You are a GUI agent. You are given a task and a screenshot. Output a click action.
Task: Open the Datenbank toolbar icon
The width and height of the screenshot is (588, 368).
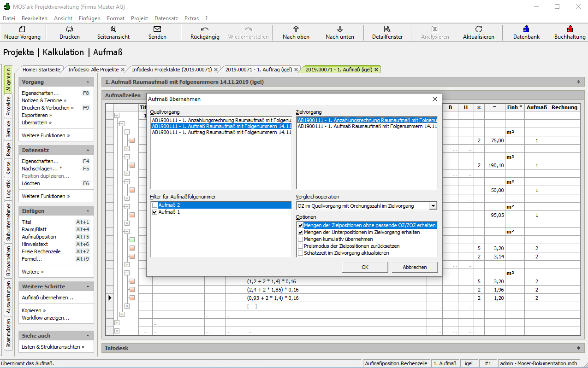(x=526, y=29)
